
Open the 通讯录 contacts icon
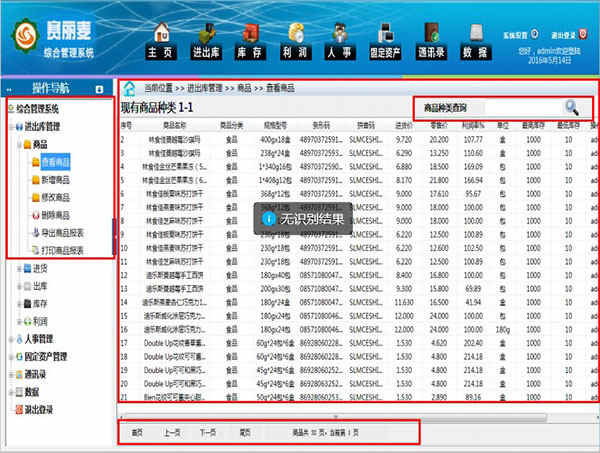pos(431,41)
